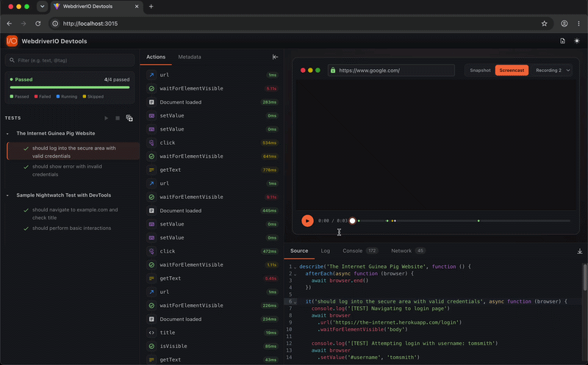
Task: Collapse Sample Nightwatch Test with DevTools suite
Action: point(7,195)
